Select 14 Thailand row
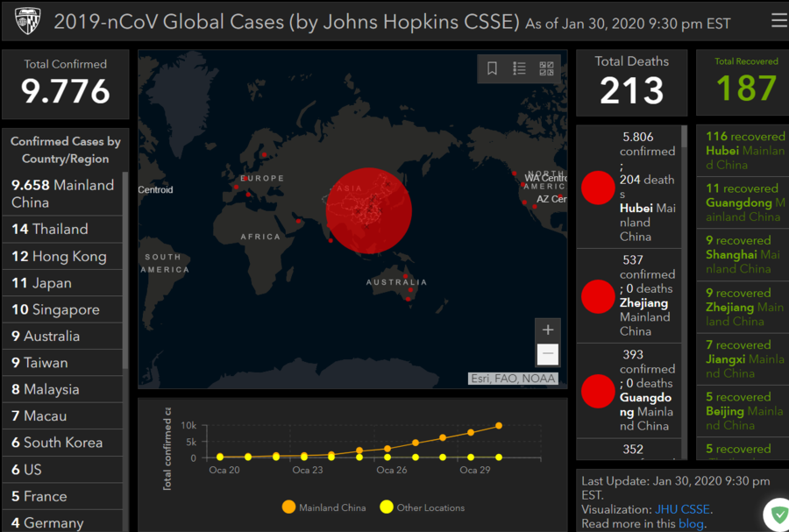Image resolution: width=789 pixels, height=532 pixels. tap(62, 230)
